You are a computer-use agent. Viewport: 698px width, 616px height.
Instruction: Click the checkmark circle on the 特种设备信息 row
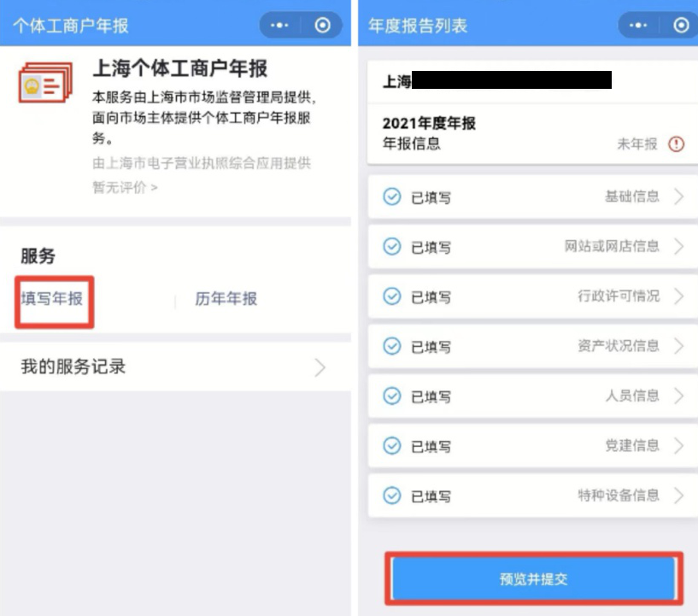tap(392, 496)
